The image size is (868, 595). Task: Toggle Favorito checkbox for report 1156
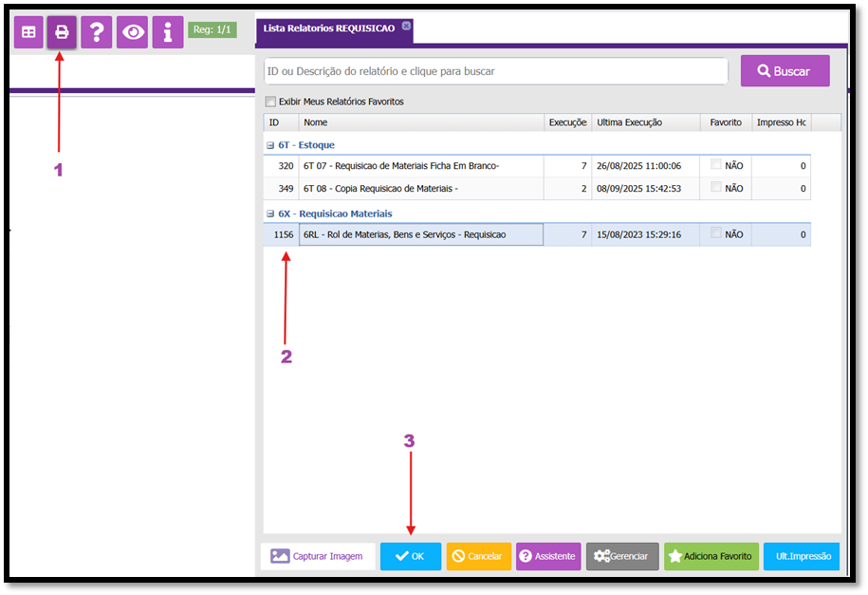coord(717,233)
